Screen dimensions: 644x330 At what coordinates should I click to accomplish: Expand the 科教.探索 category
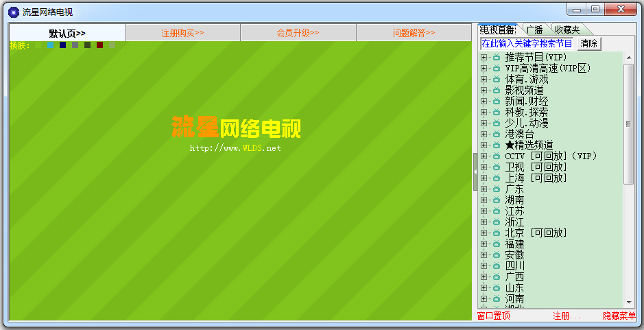[x=484, y=113]
